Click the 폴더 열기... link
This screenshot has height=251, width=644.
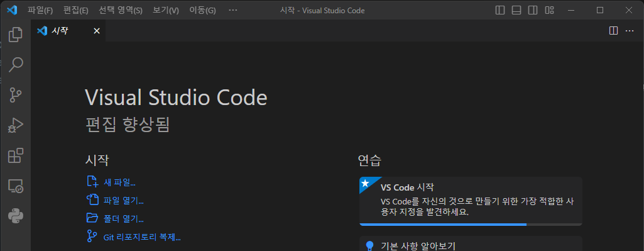(124, 218)
